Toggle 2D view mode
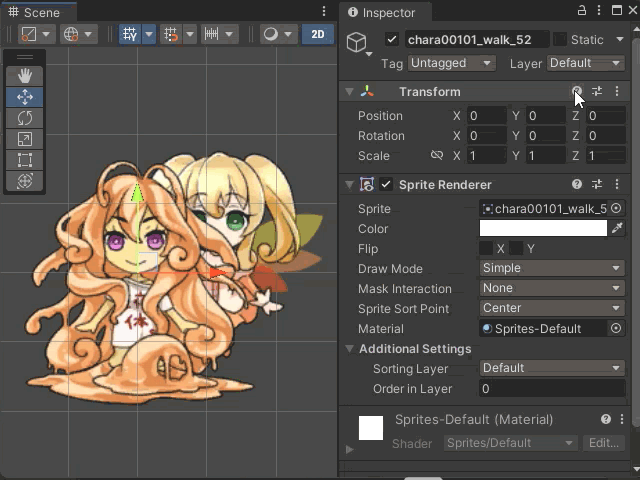The height and width of the screenshot is (480, 640). tap(318, 34)
